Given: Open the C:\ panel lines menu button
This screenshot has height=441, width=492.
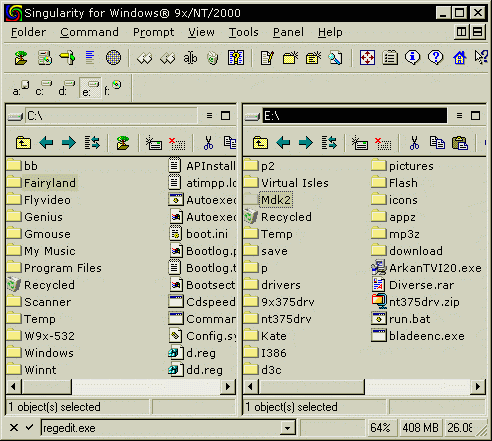Looking at the screenshot, I should coord(209,116).
